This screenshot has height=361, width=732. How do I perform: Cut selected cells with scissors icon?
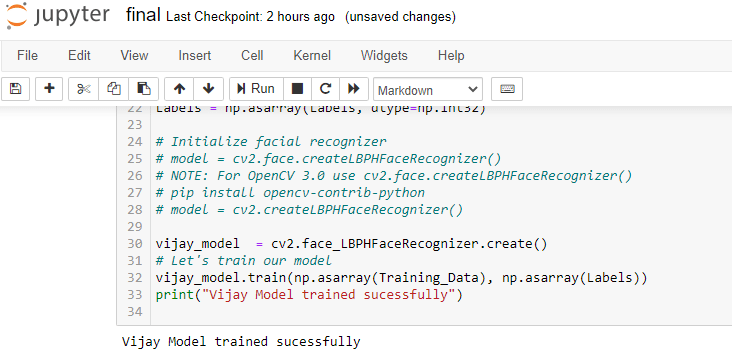(x=84, y=89)
